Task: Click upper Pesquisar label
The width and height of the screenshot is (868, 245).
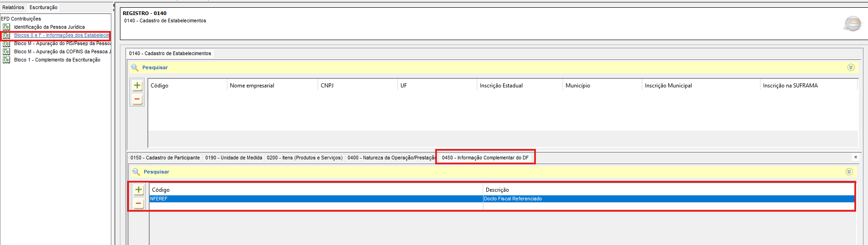Action: 155,67
